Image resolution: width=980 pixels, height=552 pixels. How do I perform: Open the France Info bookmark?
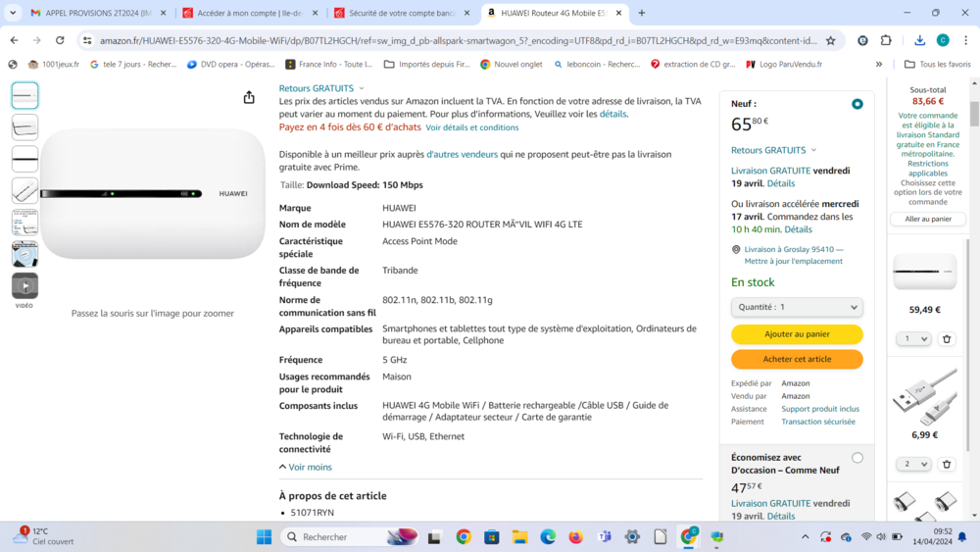click(x=328, y=64)
